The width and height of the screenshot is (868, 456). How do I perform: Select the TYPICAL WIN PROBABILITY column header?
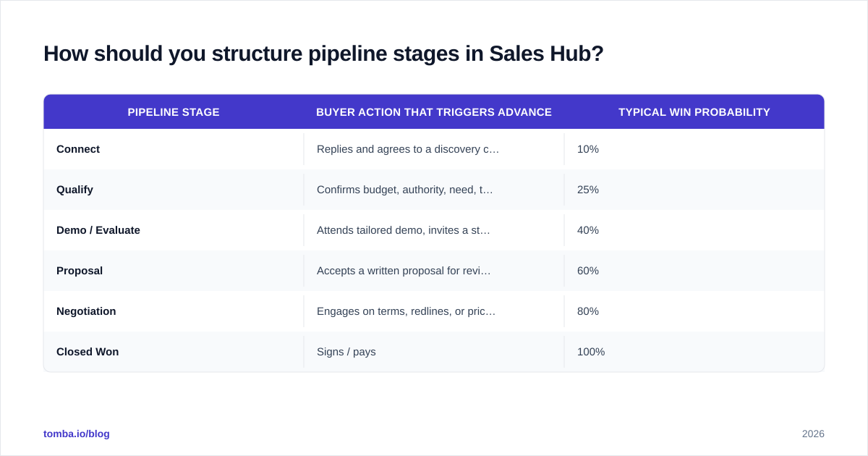(x=694, y=112)
